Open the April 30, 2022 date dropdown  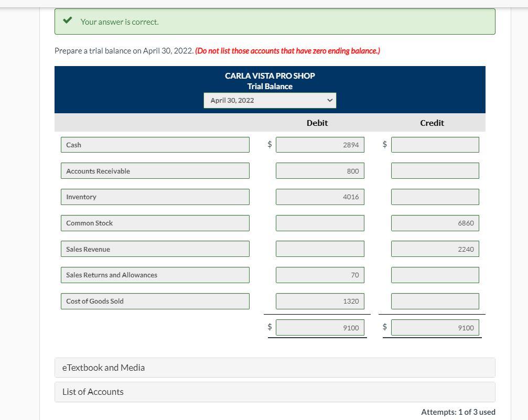tap(270, 100)
